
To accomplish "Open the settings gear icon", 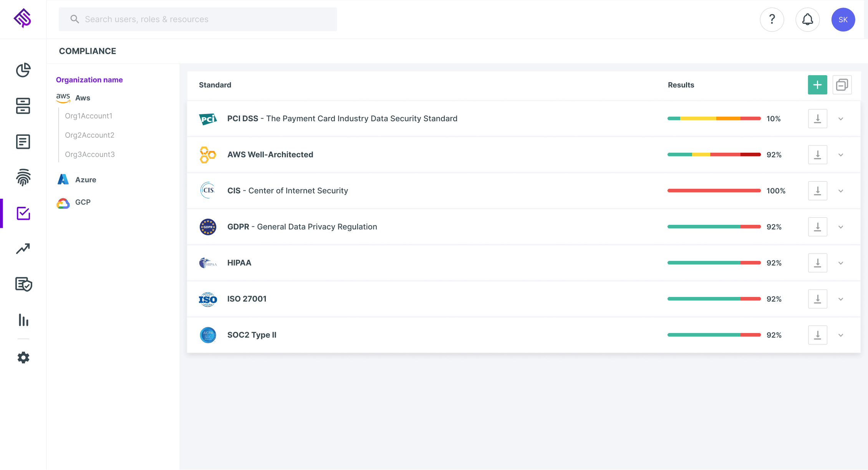I will pos(23,358).
